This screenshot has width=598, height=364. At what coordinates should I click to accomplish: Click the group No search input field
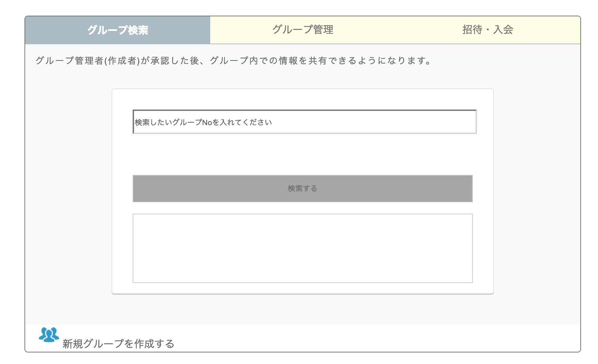tap(304, 122)
